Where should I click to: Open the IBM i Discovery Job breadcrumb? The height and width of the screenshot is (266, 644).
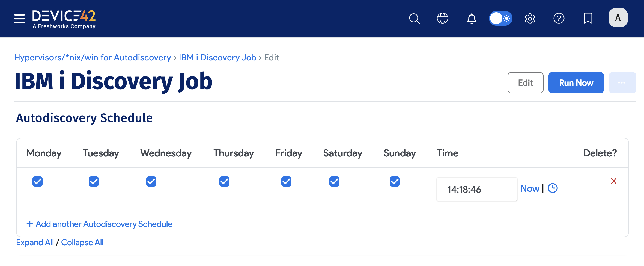pyautogui.click(x=217, y=57)
